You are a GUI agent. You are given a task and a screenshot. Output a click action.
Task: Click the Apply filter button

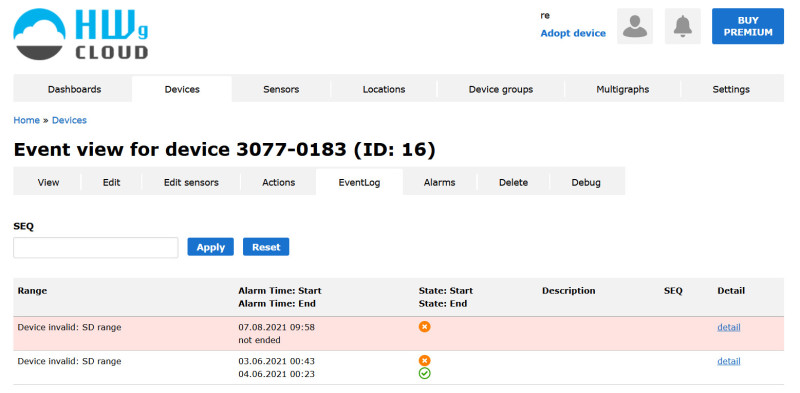pyautogui.click(x=211, y=247)
